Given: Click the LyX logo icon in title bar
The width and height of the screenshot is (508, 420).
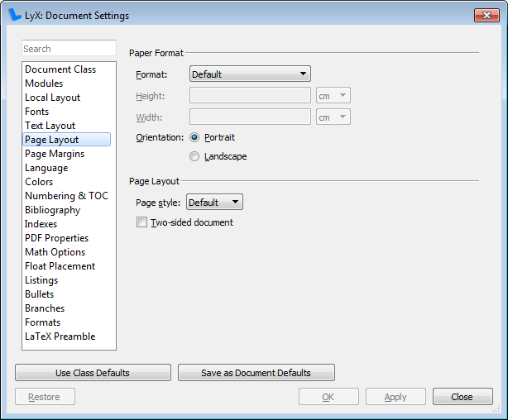Looking at the screenshot, I should [x=15, y=15].
